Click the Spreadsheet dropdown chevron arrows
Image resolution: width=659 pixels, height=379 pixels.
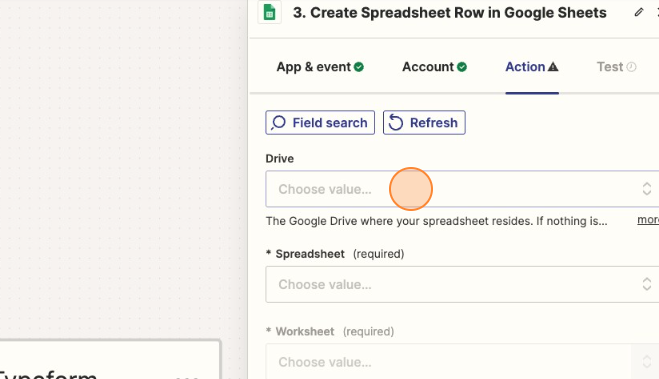(647, 284)
